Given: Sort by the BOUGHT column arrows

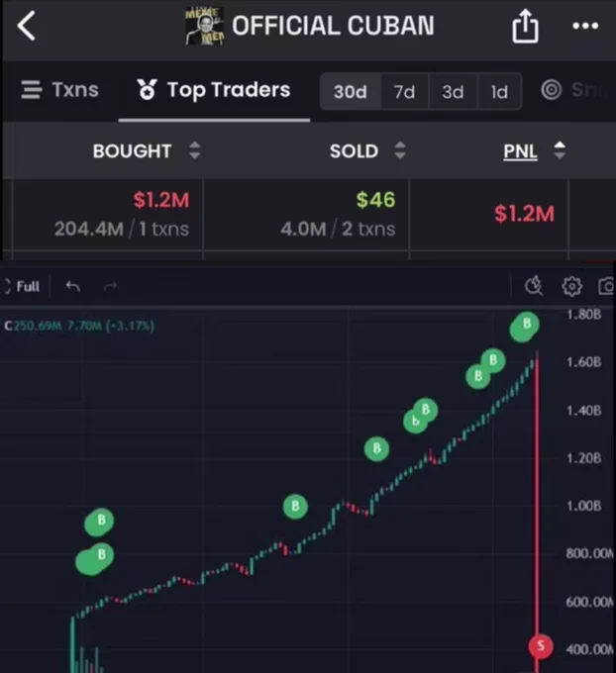Looking at the screenshot, I should pos(195,150).
